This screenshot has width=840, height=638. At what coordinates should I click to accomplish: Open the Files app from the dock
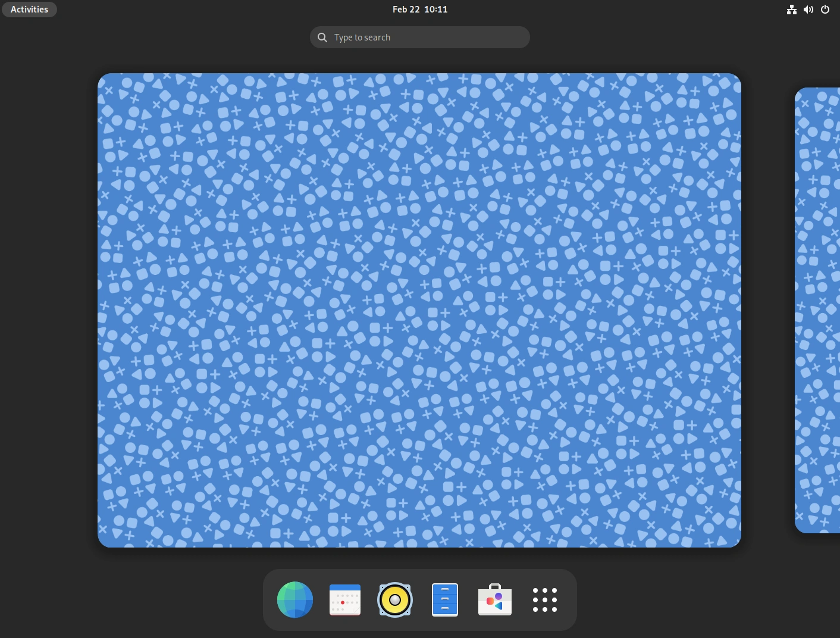[445, 600]
